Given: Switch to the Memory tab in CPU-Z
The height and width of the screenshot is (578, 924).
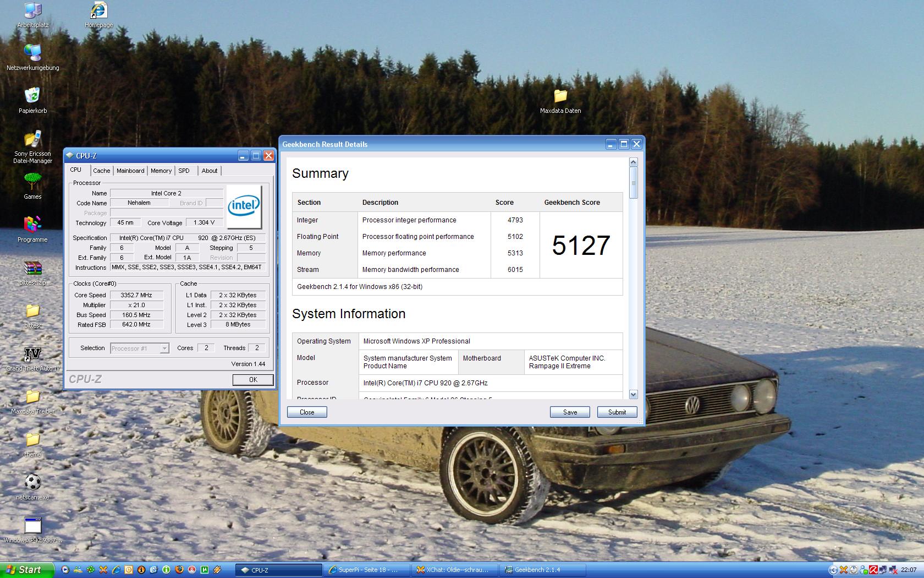Looking at the screenshot, I should click(x=161, y=171).
